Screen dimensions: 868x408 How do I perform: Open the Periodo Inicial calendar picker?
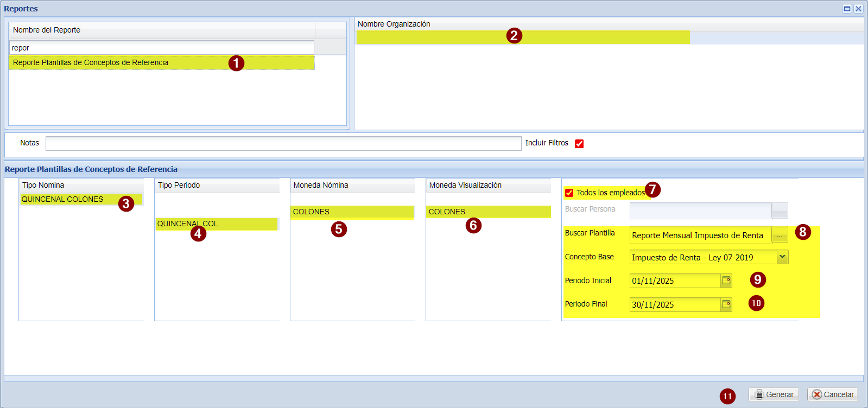(x=726, y=280)
